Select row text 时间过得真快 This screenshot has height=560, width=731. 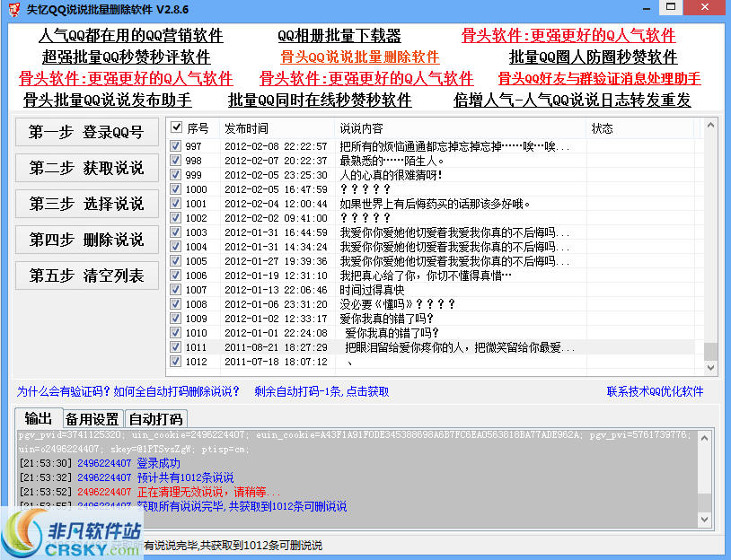pos(372,290)
